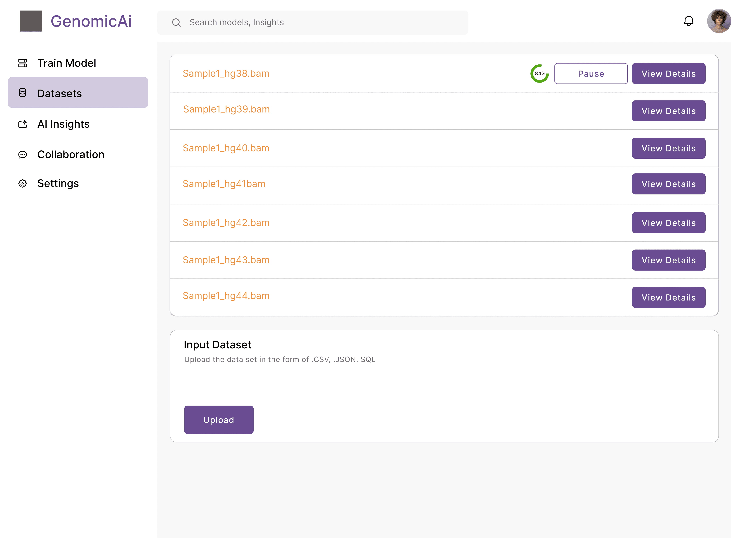Focus the Search models, Insights field
The image size is (756, 538).
(318, 23)
